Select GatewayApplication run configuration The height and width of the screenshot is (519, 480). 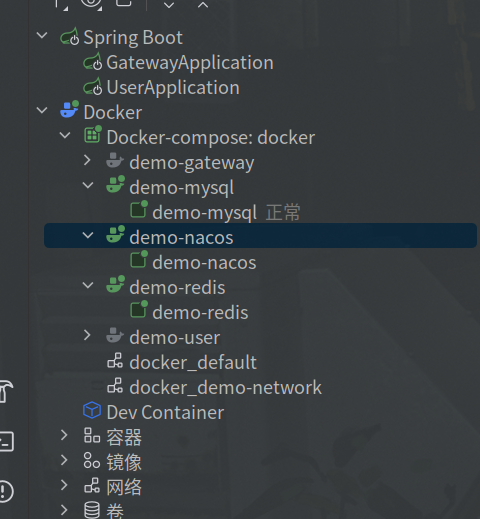190,63
